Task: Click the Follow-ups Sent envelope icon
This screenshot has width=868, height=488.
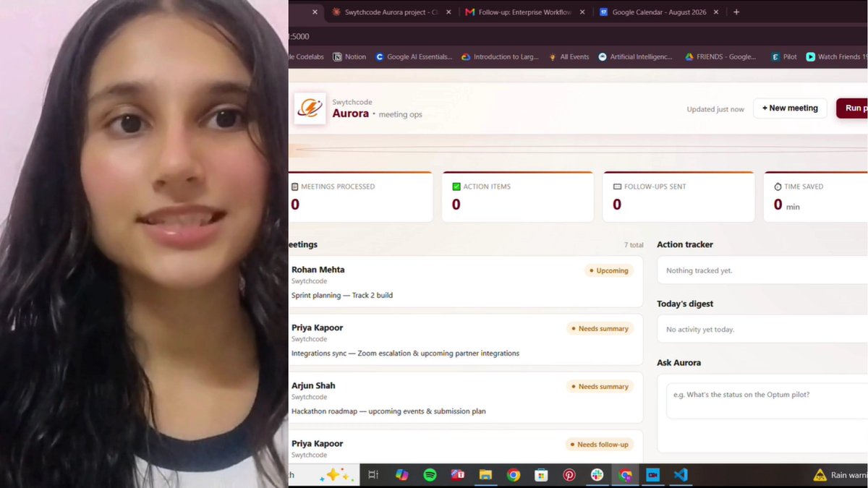Action: (617, 187)
